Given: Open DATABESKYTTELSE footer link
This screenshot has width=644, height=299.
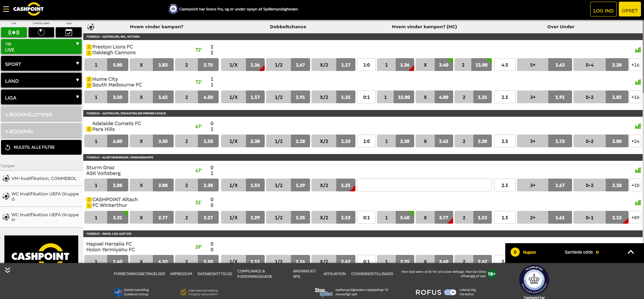Looking at the screenshot, I should [x=215, y=274].
